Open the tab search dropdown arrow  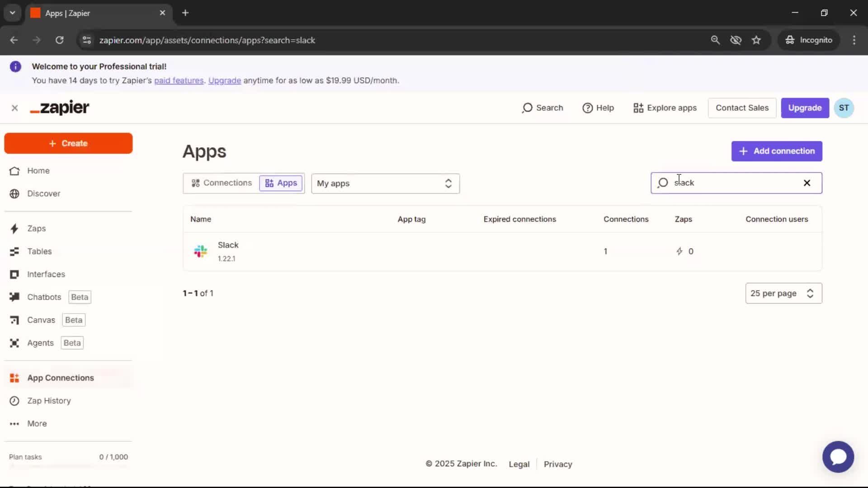(x=13, y=13)
